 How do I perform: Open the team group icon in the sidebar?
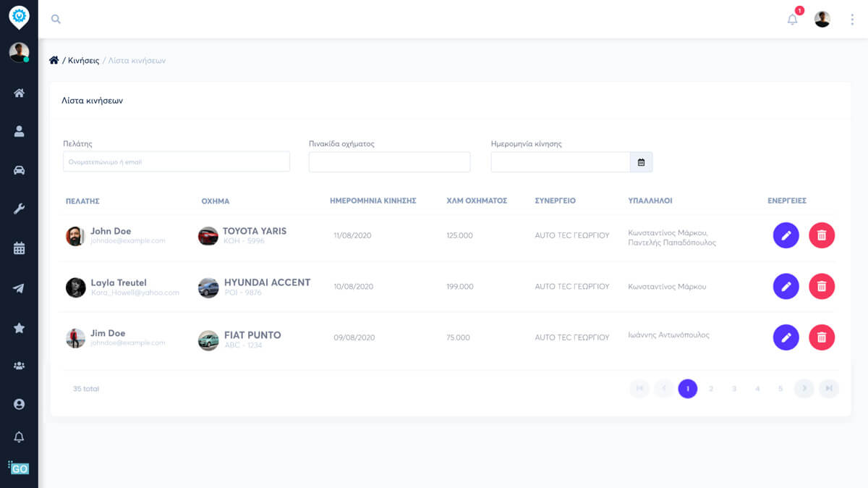pos(19,363)
